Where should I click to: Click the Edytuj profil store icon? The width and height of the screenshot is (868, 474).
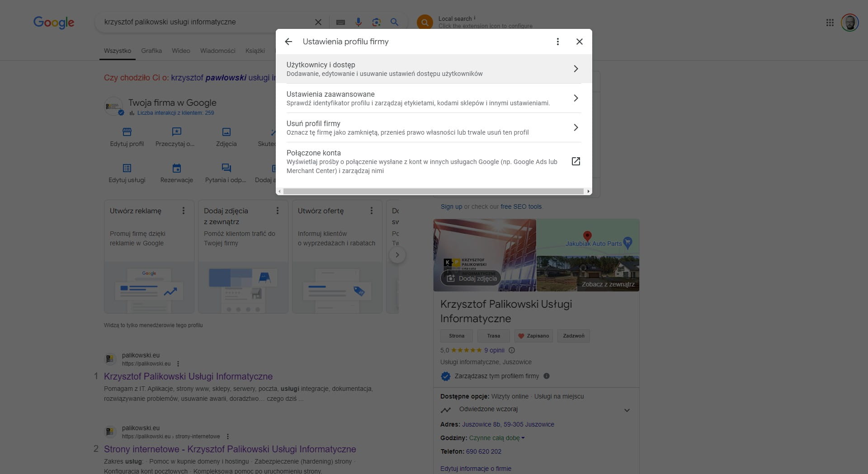(x=127, y=132)
